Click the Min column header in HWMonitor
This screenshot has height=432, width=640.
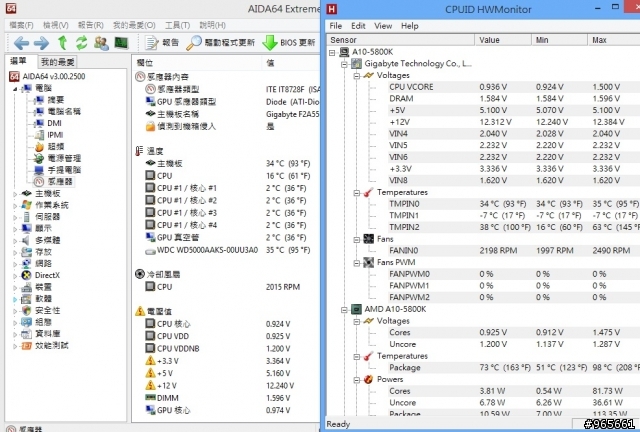pos(560,40)
